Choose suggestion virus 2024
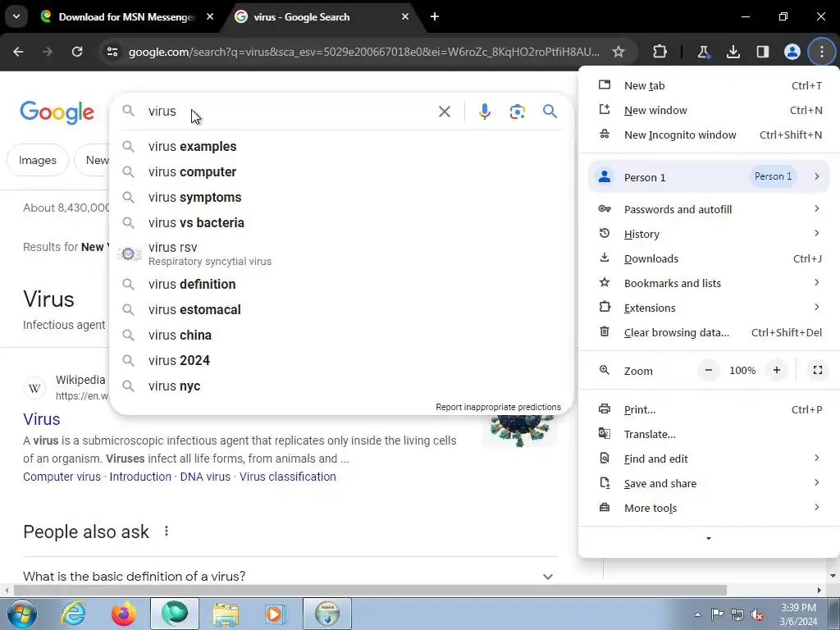840x630 pixels. point(341,361)
